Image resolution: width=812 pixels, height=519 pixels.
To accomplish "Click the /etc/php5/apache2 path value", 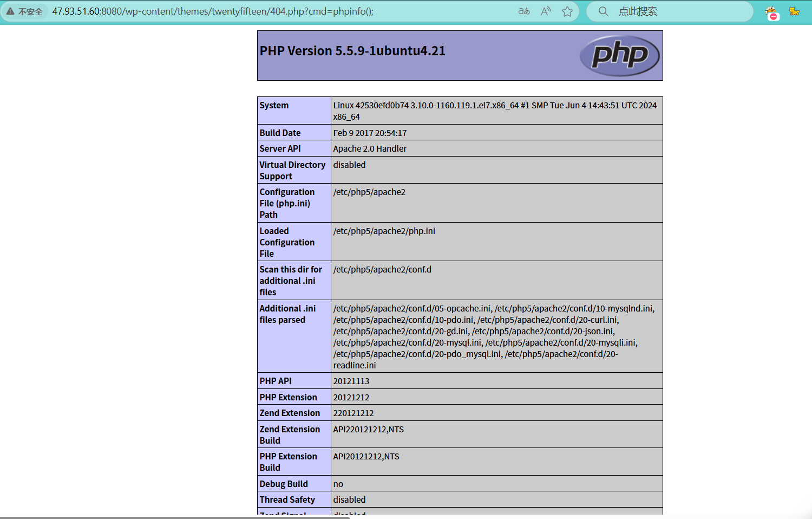I will 369,192.
